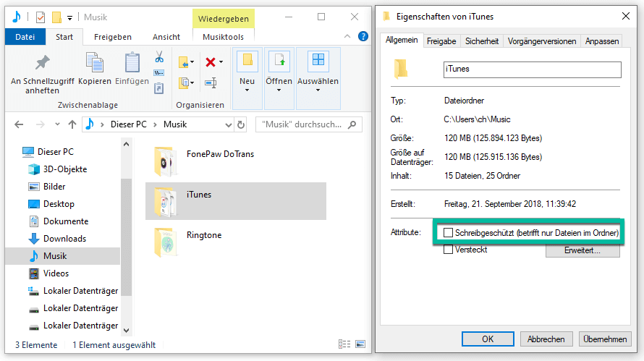Click the up one level arrow
The width and height of the screenshot is (644, 361).
[x=72, y=124]
